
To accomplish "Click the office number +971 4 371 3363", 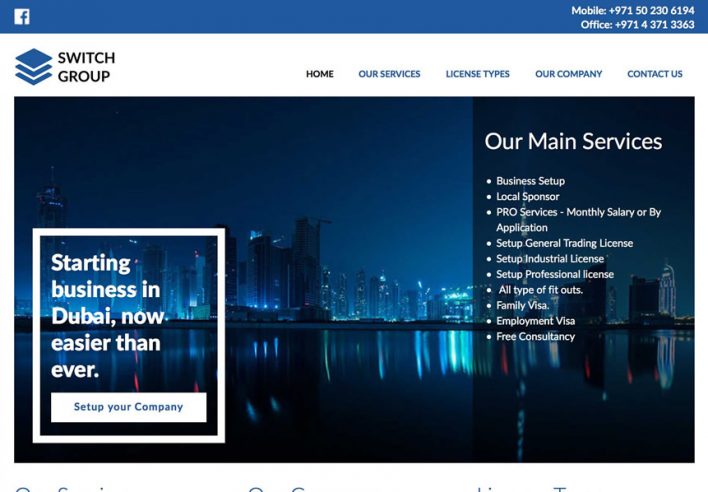I will click(654, 24).
